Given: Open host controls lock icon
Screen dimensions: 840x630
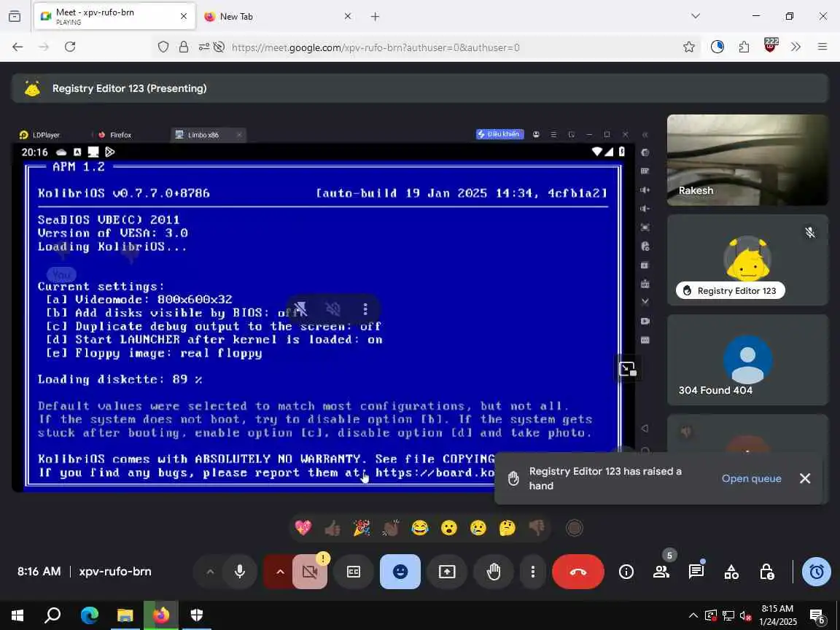Looking at the screenshot, I should click(x=766, y=572).
